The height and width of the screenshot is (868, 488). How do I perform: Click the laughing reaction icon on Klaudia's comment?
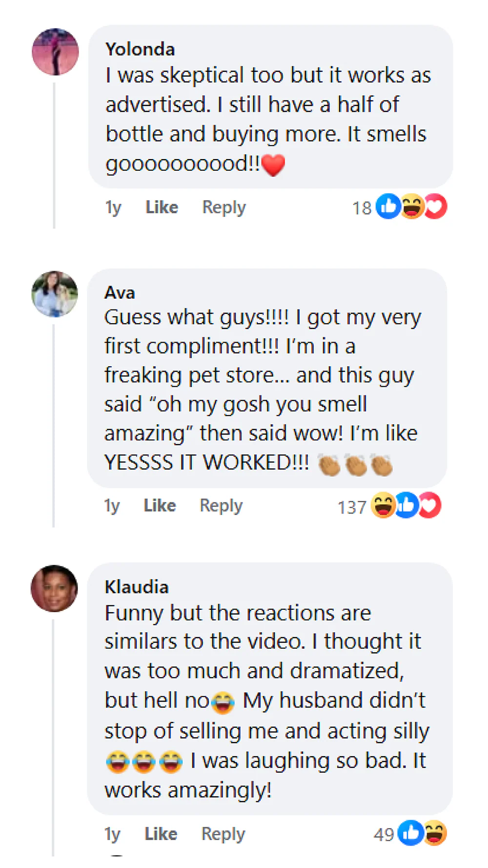pyautogui.click(x=435, y=833)
